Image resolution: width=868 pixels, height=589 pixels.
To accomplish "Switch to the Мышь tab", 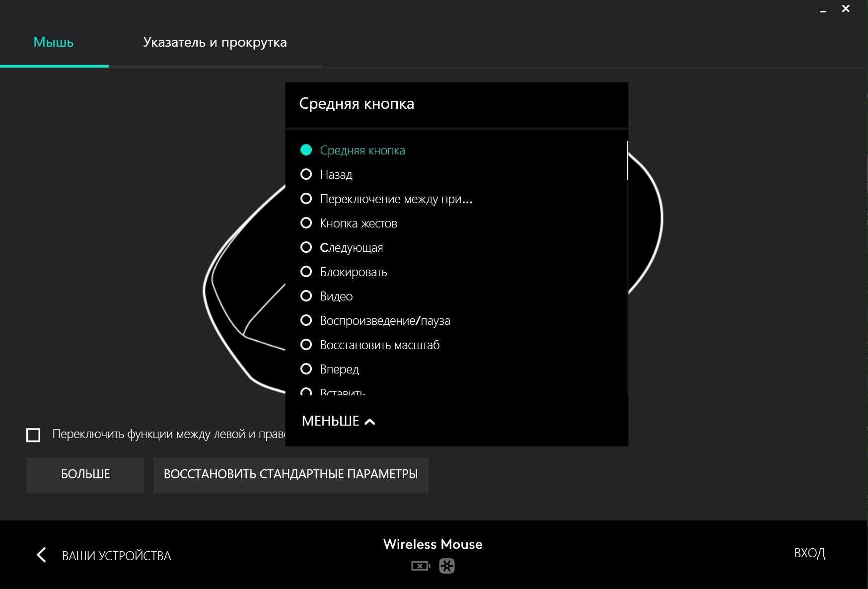I will pos(54,42).
